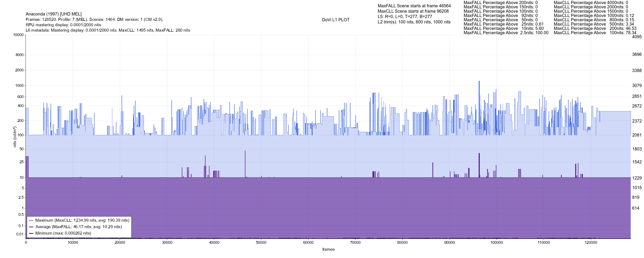
Task: Click the 'L2 trim(s)' info line
Action: click(x=414, y=22)
